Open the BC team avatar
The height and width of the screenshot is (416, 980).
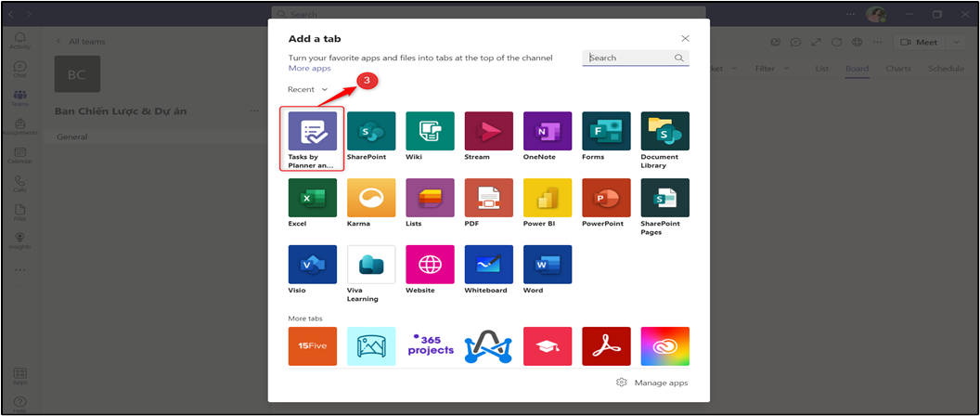point(78,74)
